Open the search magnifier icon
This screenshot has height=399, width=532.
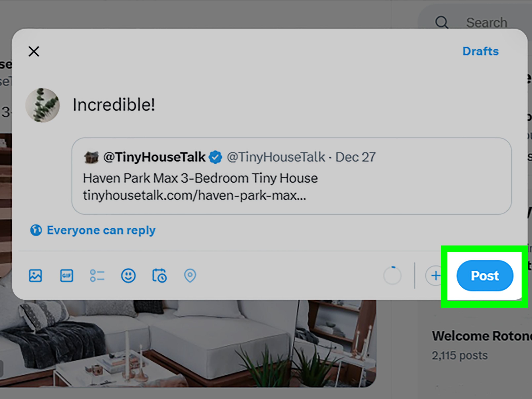tap(442, 22)
